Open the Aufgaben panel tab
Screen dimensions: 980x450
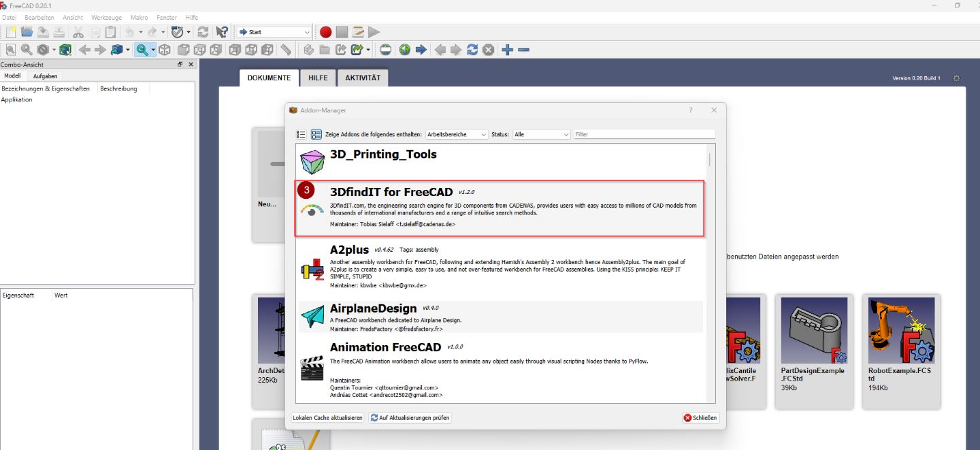pyautogui.click(x=45, y=76)
